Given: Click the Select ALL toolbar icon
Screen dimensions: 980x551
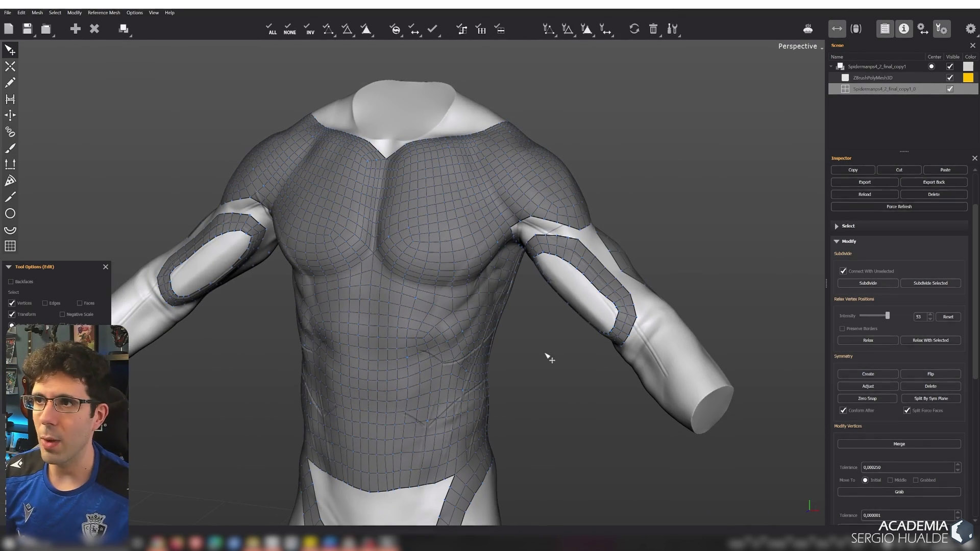Looking at the screenshot, I should 272,29.
